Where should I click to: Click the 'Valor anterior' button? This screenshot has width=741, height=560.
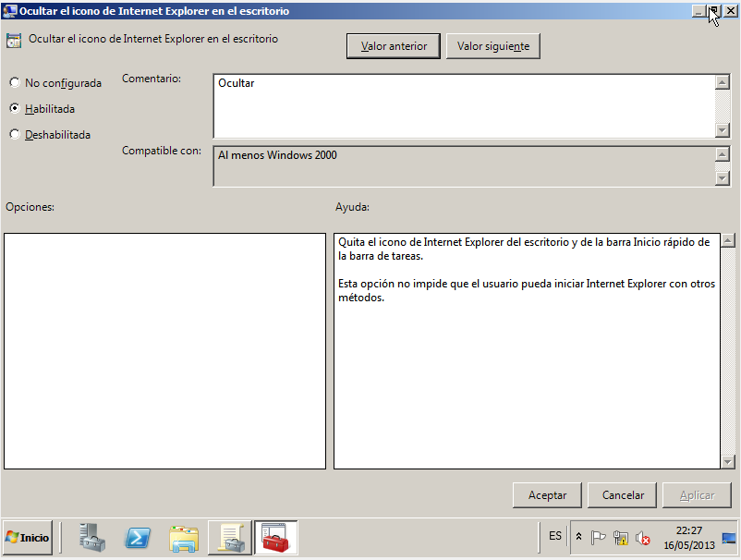pyautogui.click(x=394, y=46)
